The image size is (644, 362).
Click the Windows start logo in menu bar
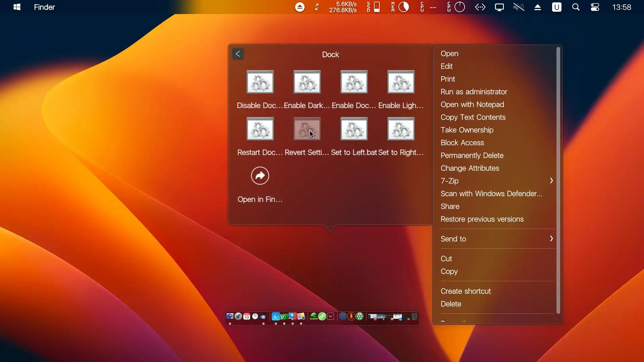point(17,7)
